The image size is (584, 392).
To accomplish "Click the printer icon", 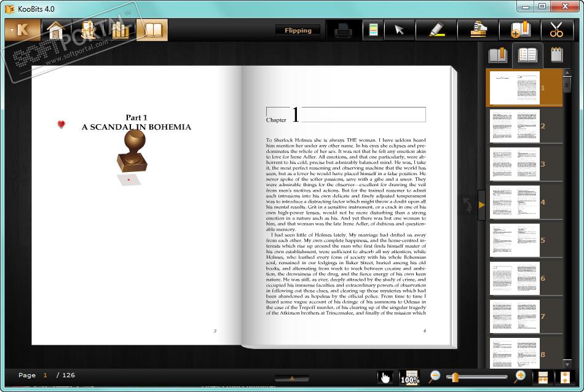I will pos(343,31).
